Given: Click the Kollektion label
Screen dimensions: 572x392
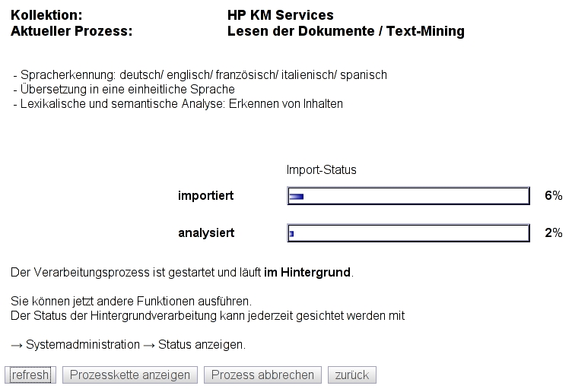Looking at the screenshot, I should tap(46, 15).
